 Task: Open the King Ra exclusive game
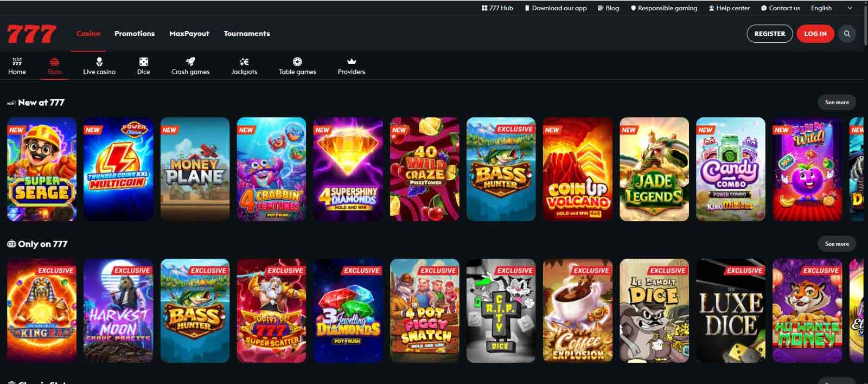point(42,311)
